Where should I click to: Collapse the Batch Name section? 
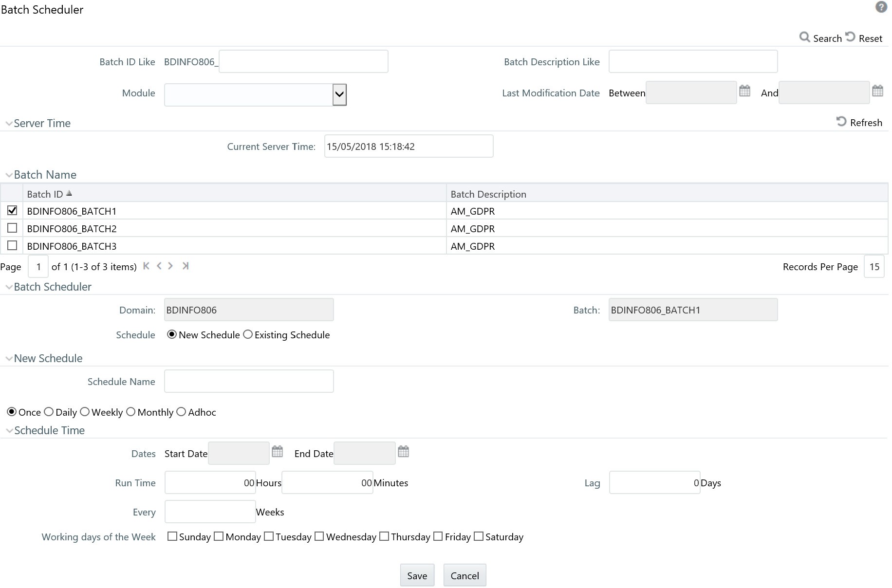coord(9,175)
